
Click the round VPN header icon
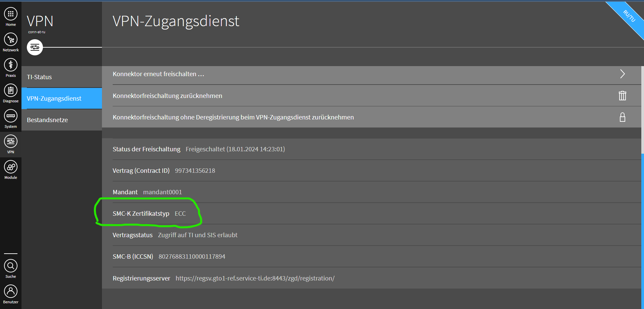coord(35,47)
